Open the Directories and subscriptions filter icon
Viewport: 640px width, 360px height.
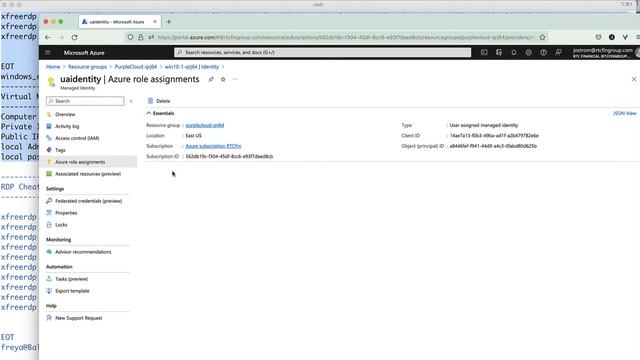point(499,53)
